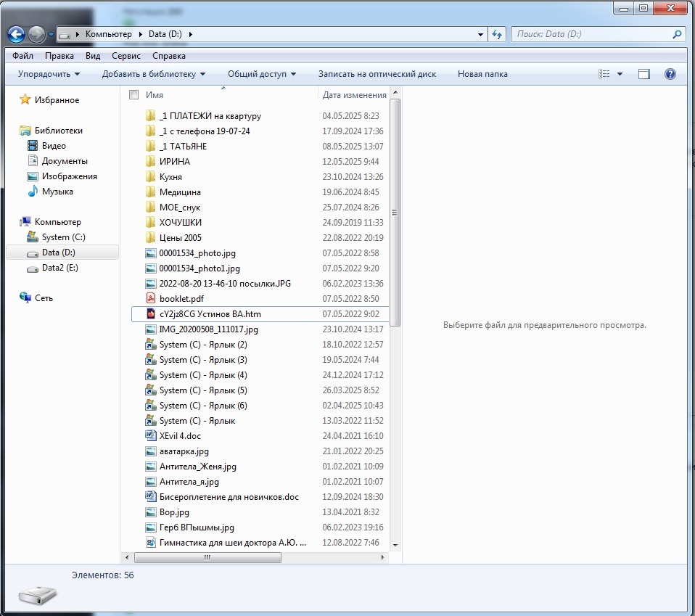Screen dimensions: 695x616
Task: Click the System (C) - Ярлык (2) shortcut icon
Action: pos(151,344)
